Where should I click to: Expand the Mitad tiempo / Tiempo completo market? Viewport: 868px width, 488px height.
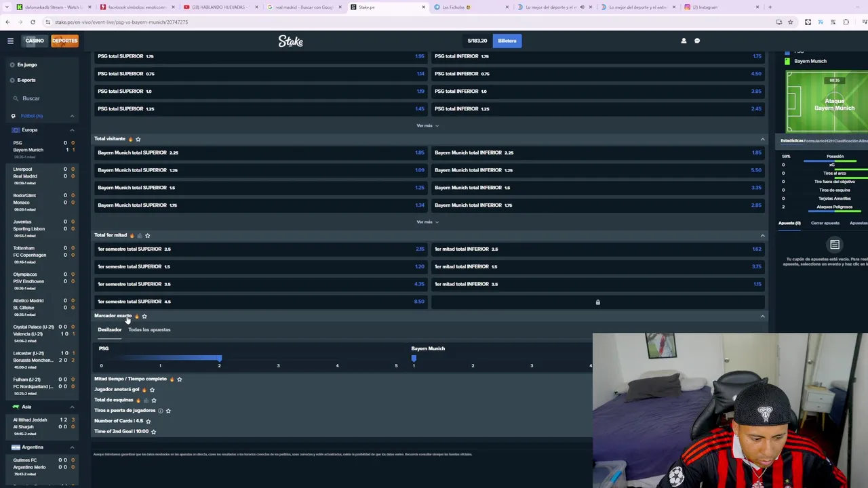130,379
